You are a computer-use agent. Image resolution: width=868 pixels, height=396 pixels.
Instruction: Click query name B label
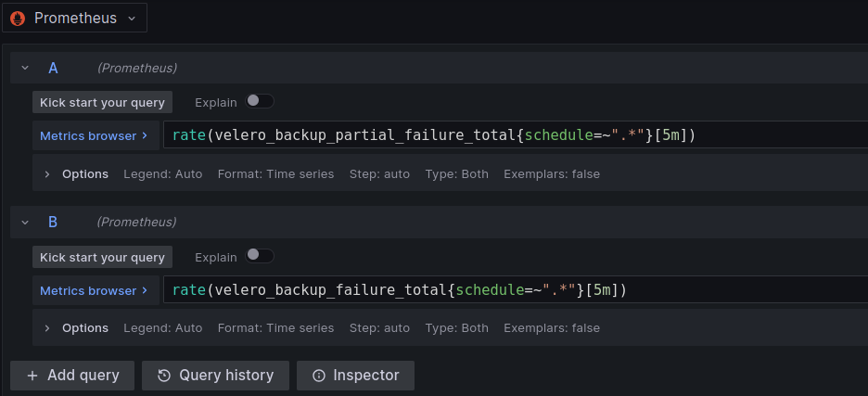[53, 222]
